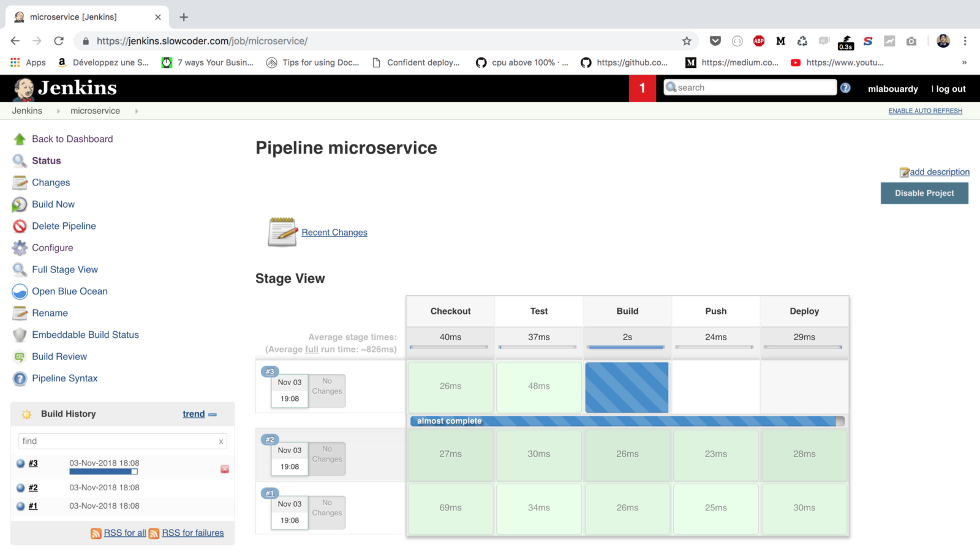The width and height of the screenshot is (980, 554).
Task: Click the Open Blue Ocean icon
Action: click(20, 291)
